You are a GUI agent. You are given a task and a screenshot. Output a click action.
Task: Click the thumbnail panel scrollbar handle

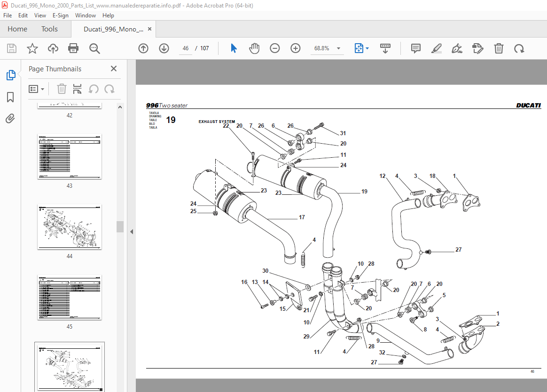tap(120, 226)
